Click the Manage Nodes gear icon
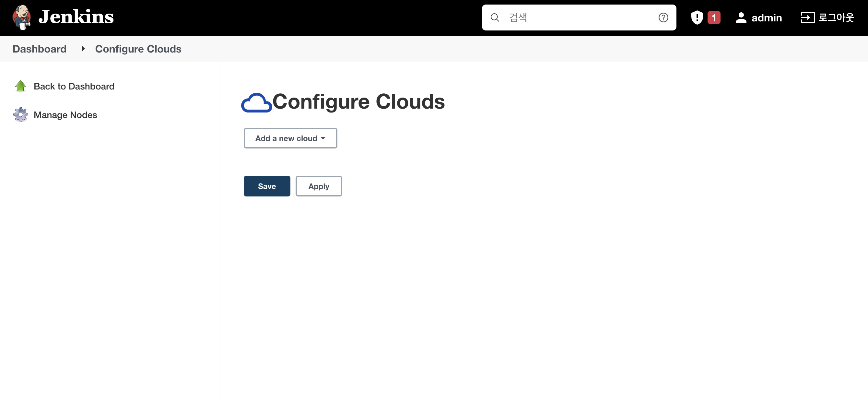Screen dimensions: 868x402 click(20, 115)
